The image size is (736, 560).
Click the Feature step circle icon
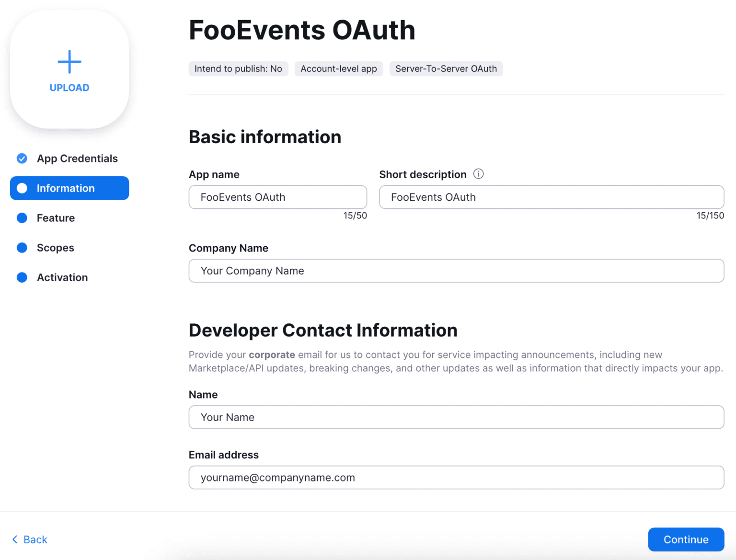[x=22, y=218]
